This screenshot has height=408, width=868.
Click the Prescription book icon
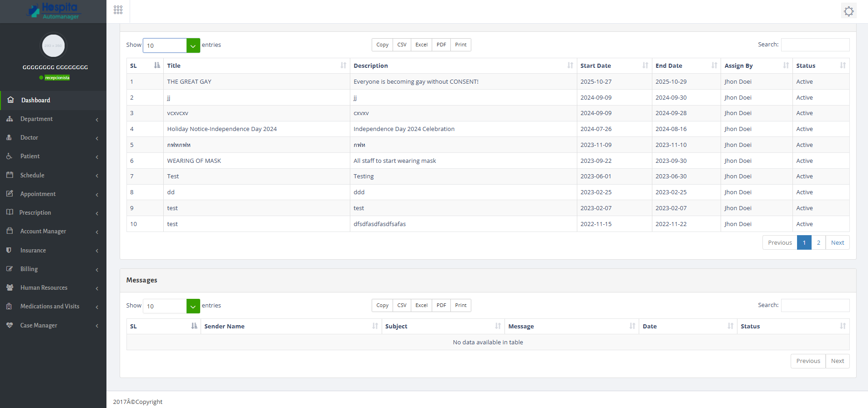point(10,212)
